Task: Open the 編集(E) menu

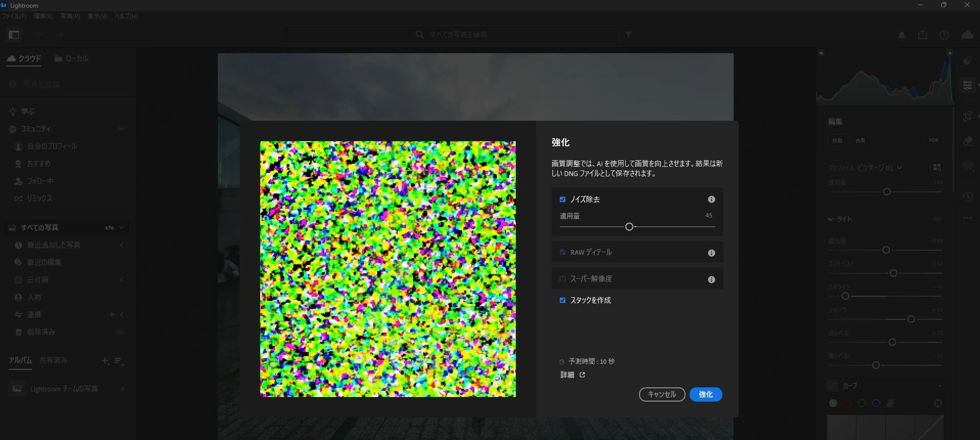Action: pyautogui.click(x=43, y=16)
